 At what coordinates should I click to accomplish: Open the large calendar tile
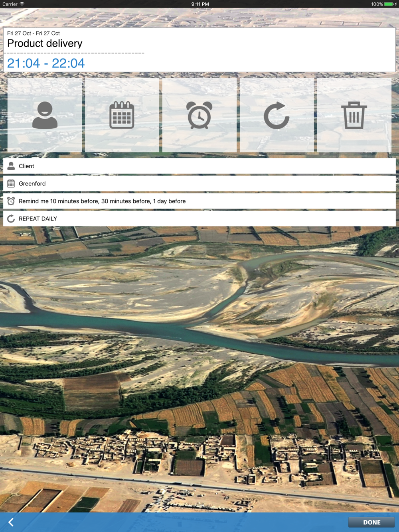click(122, 115)
